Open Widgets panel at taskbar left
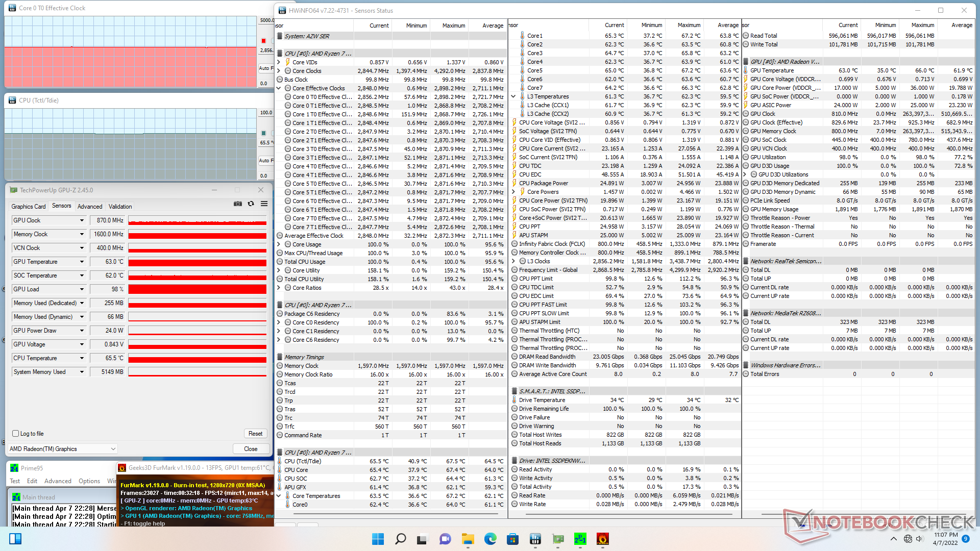 point(15,539)
